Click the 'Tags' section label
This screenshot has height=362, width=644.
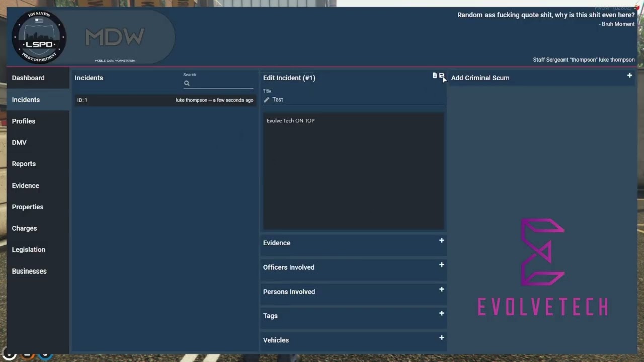point(270,316)
